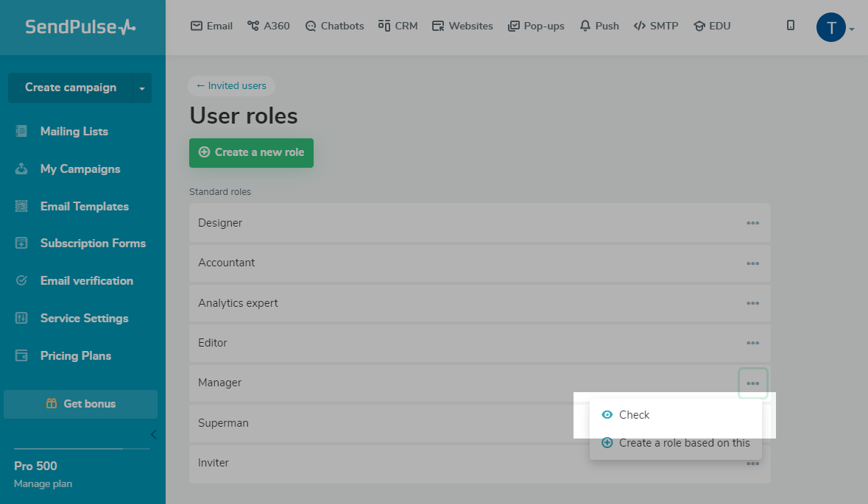Select Check in the Manager menu
This screenshot has width=868, height=504.
(x=634, y=415)
